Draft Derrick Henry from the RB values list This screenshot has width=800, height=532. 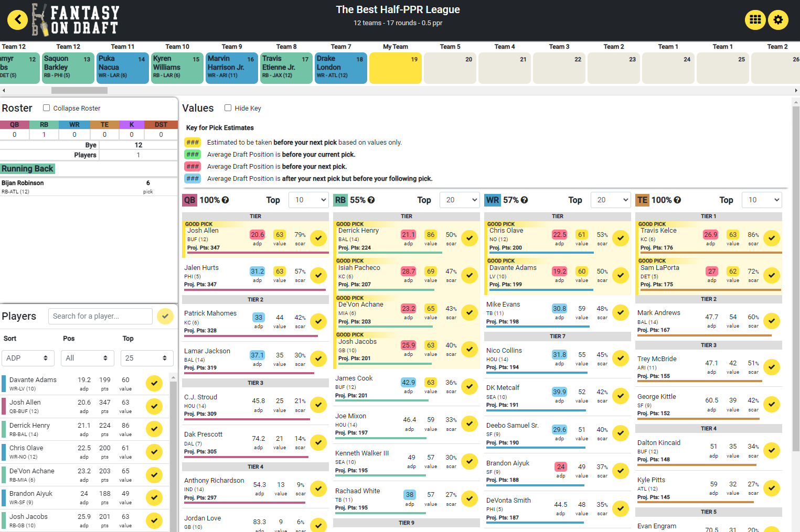(470, 238)
